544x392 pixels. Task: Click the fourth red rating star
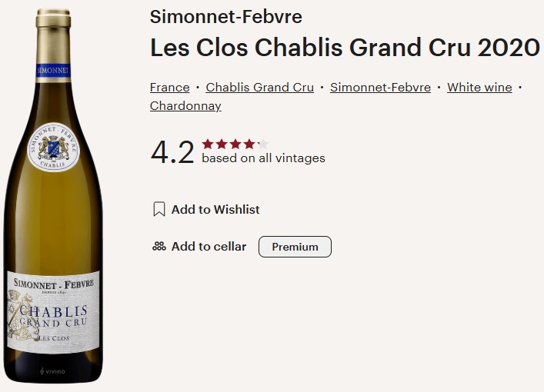click(x=249, y=144)
